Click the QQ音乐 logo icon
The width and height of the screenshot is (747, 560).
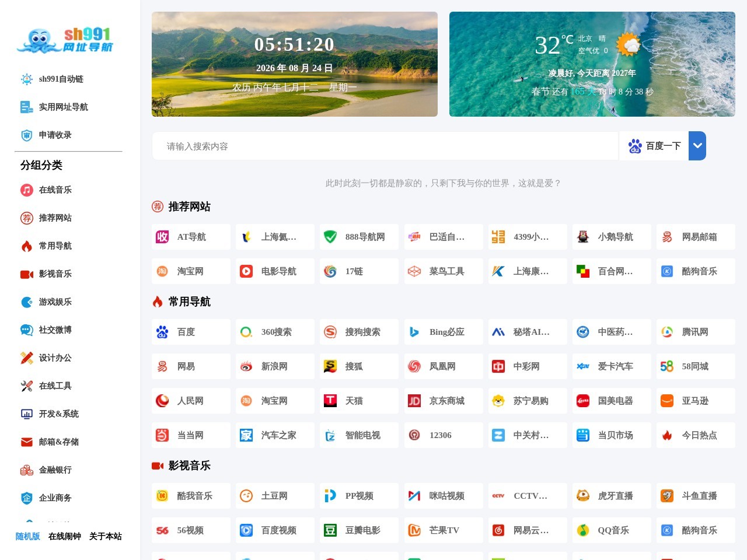(x=583, y=530)
